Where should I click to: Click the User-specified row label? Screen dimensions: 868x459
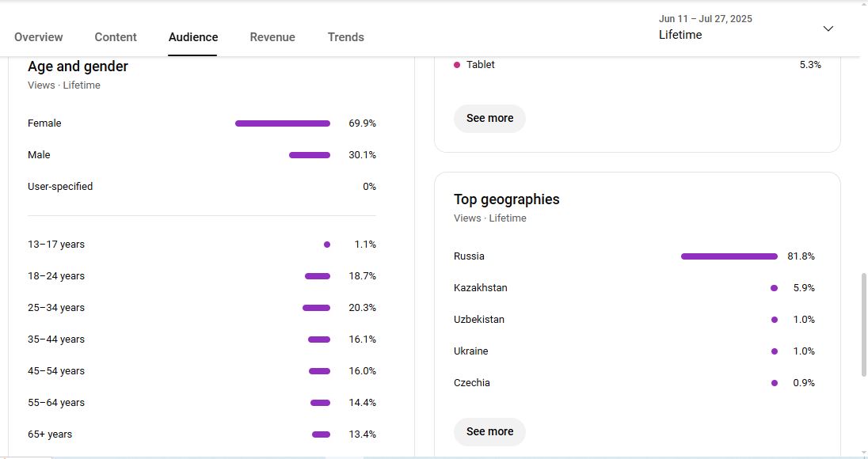tap(60, 186)
